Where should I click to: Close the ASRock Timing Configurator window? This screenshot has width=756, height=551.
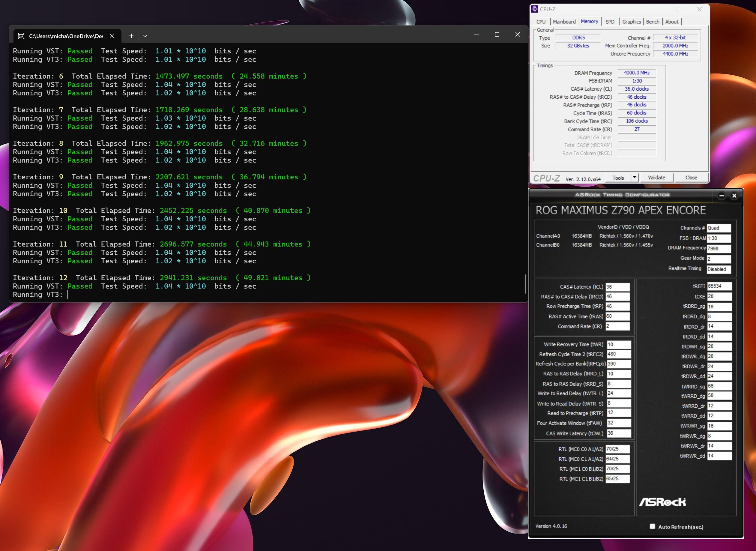(x=734, y=196)
